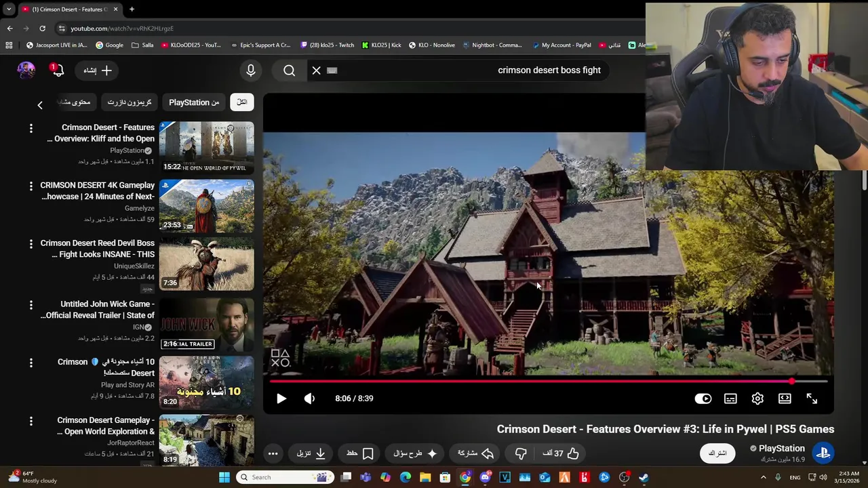The width and height of the screenshot is (868, 488).
Task: Open the browser apps grid shortcut
Action: [x=9, y=45]
